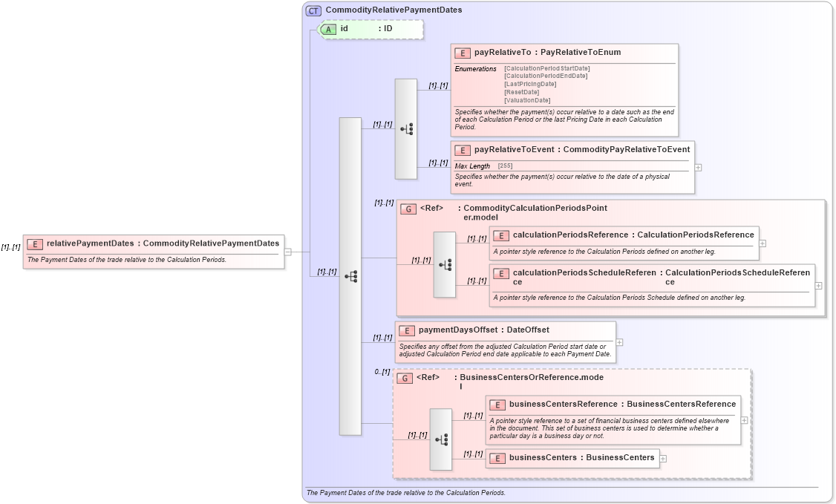Click the CT icon beside CommodityRelativePaymentDates
The image size is (836, 504).
tap(313, 10)
